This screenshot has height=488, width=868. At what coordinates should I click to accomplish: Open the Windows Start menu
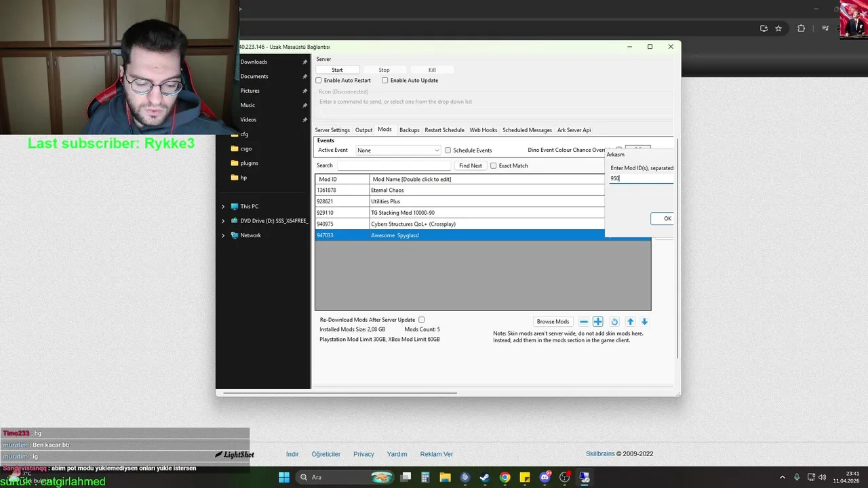click(284, 477)
